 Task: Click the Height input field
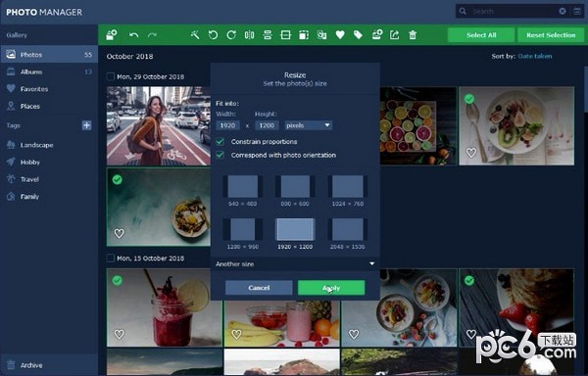pos(267,125)
